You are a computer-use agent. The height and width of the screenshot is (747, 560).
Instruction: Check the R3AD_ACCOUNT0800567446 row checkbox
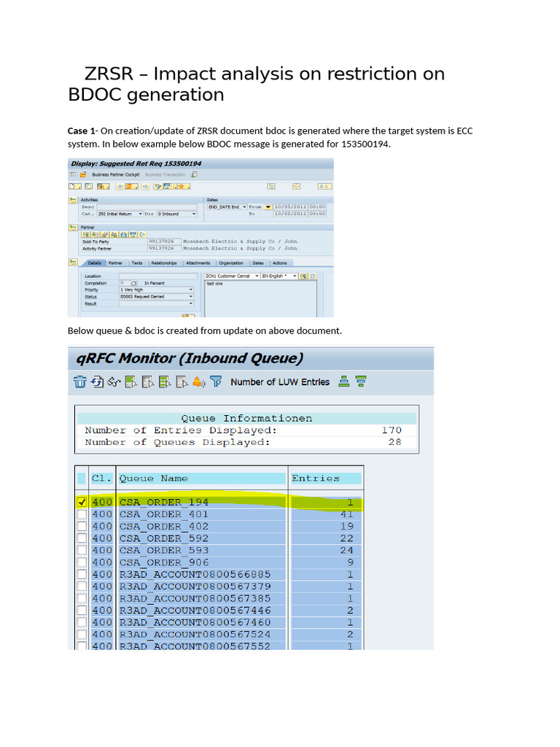click(82, 611)
